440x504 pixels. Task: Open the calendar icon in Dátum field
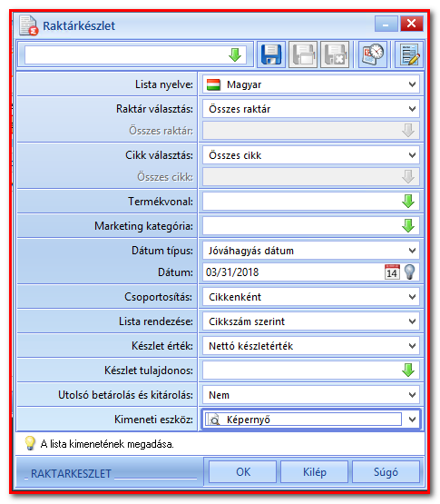click(x=392, y=272)
